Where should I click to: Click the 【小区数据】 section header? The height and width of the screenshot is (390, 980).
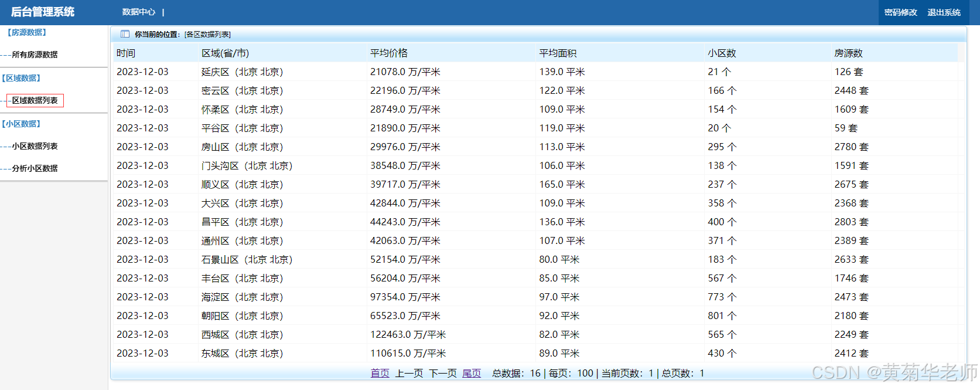click(21, 124)
